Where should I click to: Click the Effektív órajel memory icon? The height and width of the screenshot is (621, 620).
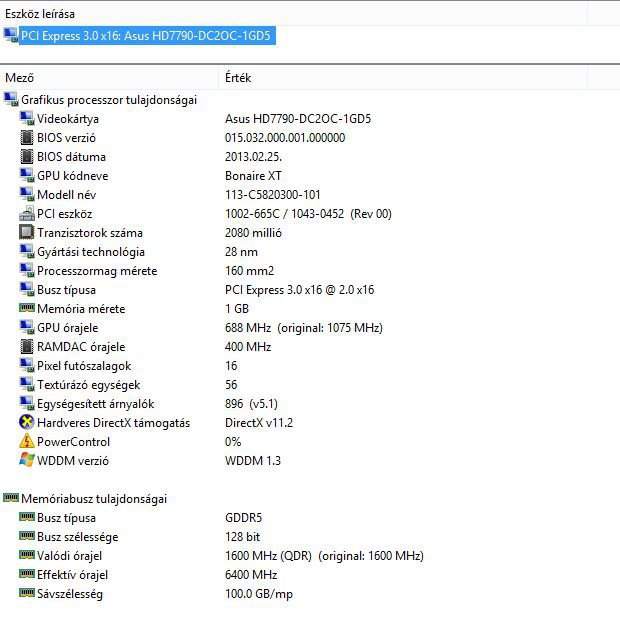pyautogui.click(x=27, y=573)
